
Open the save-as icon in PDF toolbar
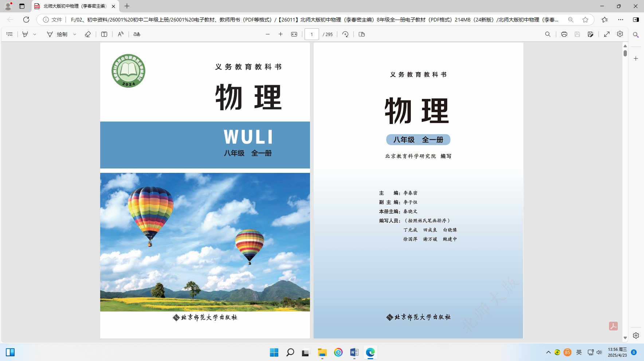pyautogui.click(x=590, y=34)
